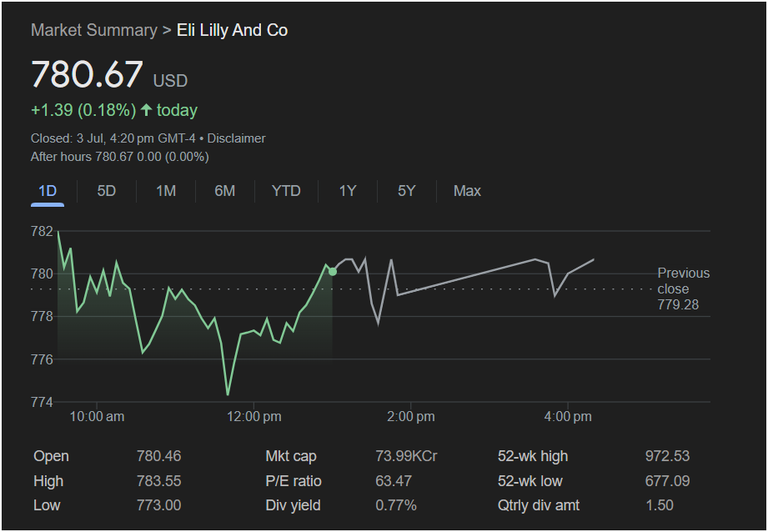The image size is (768, 532).
Task: Click the 782 y-axis label
Action: (41, 231)
